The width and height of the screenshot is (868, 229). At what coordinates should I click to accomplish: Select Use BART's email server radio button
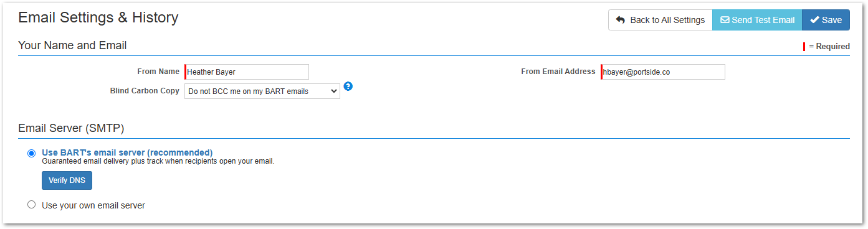[x=32, y=154]
